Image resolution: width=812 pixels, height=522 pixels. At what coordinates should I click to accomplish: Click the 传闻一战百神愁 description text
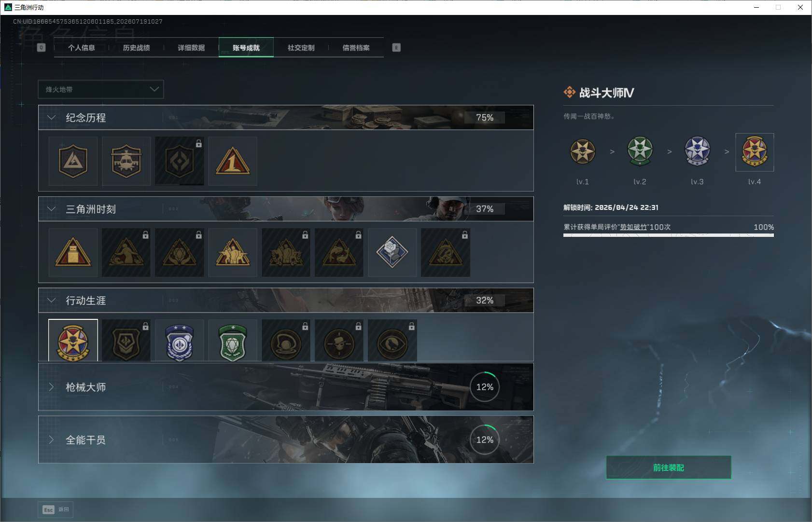[x=588, y=116]
